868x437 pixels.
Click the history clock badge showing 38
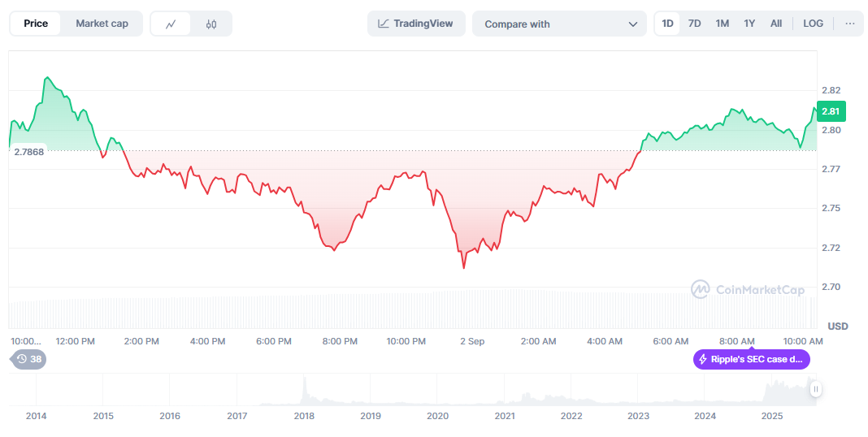(x=28, y=359)
